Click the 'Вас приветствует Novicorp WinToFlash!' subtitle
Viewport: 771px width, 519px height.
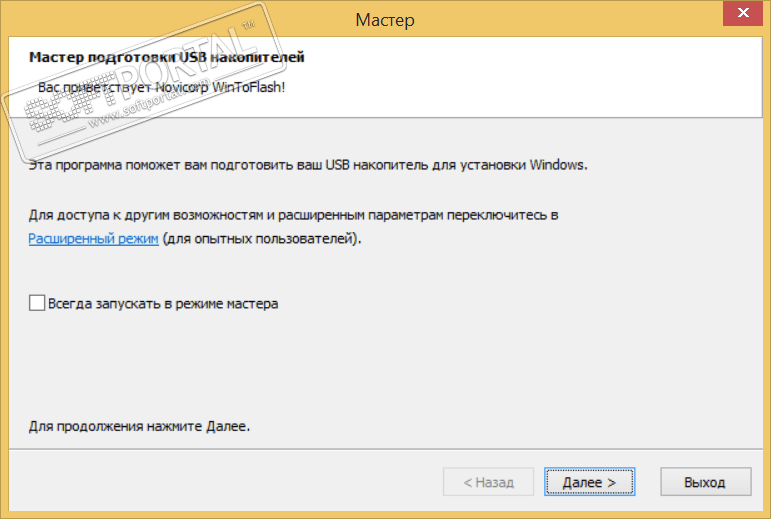coord(162,87)
